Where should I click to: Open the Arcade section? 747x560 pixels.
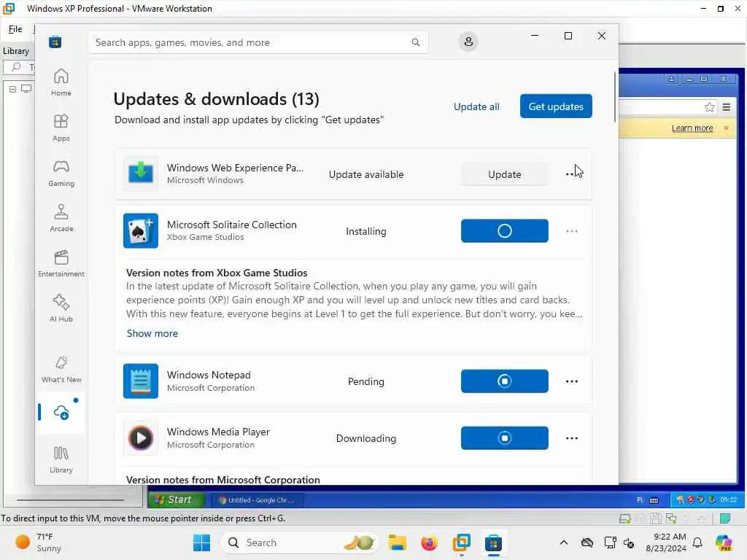click(x=61, y=219)
